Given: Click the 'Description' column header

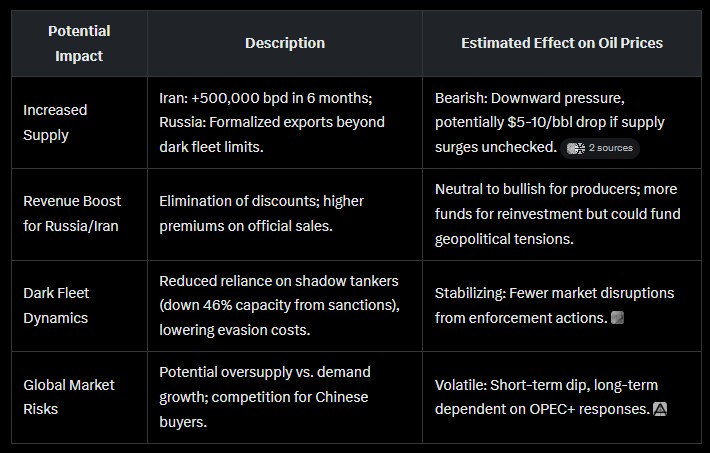Looking at the screenshot, I should (285, 43).
